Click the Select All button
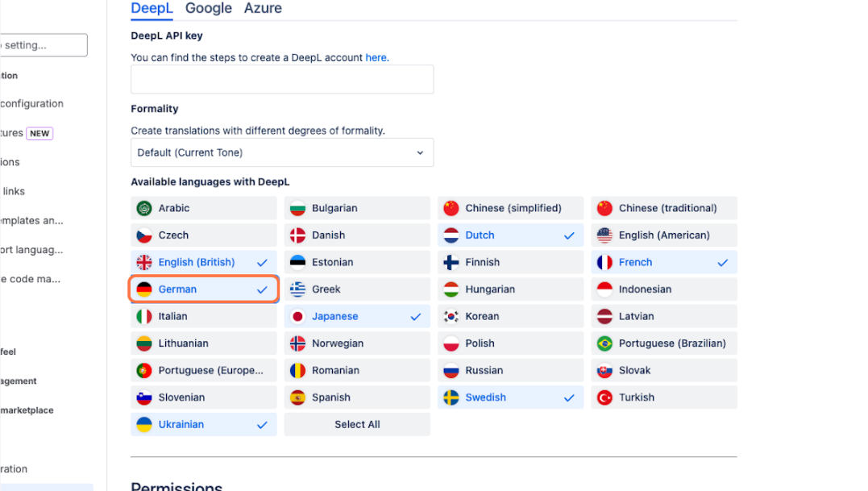This screenshot has width=868, height=491. pyautogui.click(x=357, y=425)
